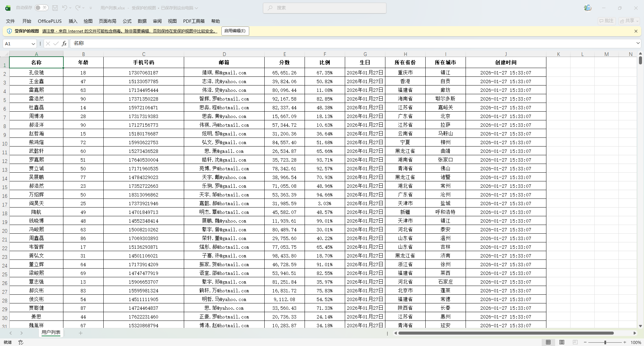
Task: Select the 用户列表 sheet tab
Action: (x=51, y=333)
